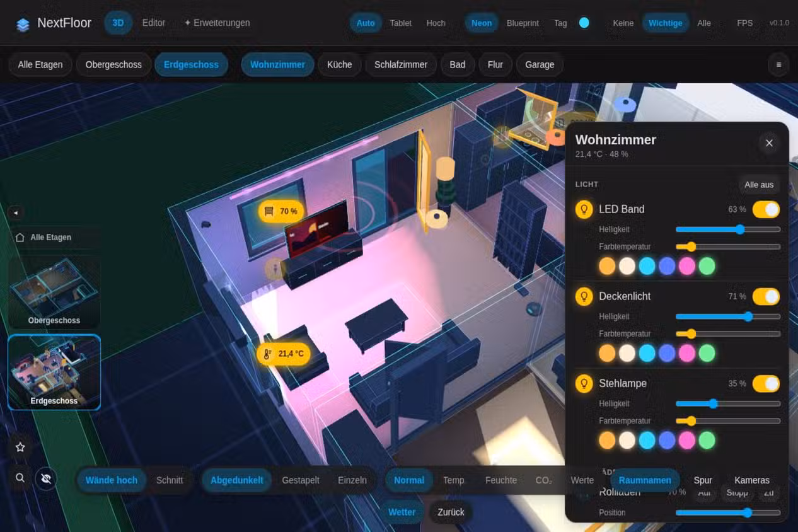Viewport: 798px width, 532px height.
Task: Switch to the Obergeschoss floor tab
Action: pos(113,64)
